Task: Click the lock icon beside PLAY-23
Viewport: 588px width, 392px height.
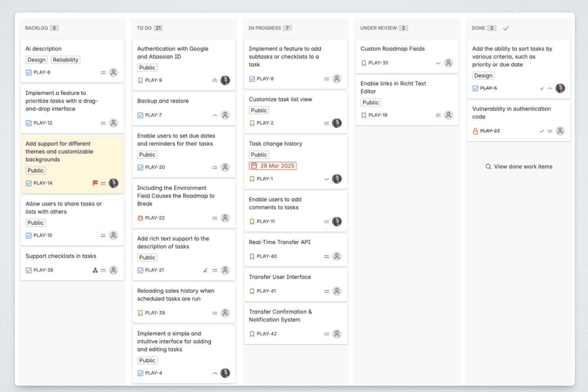Action: click(475, 131)
